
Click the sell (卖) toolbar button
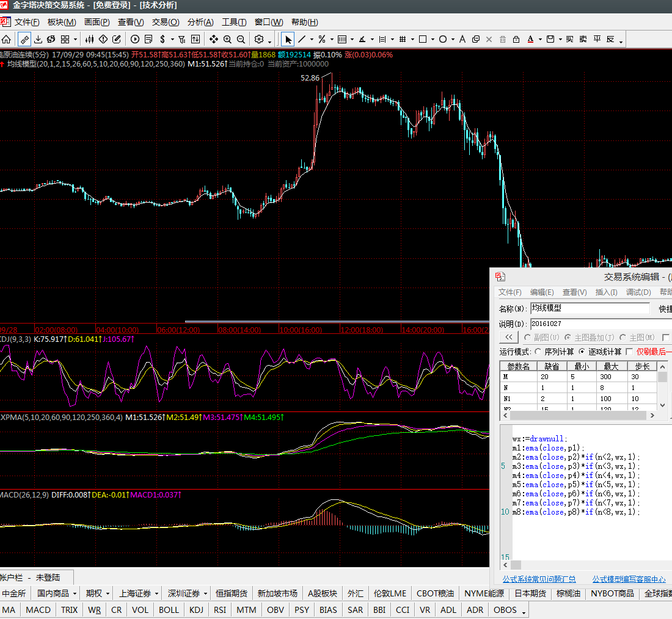click(583, 40)
